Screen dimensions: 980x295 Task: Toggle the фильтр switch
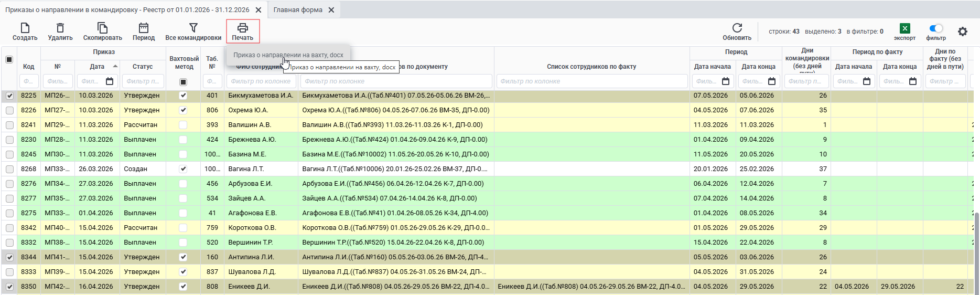[936, 28]
